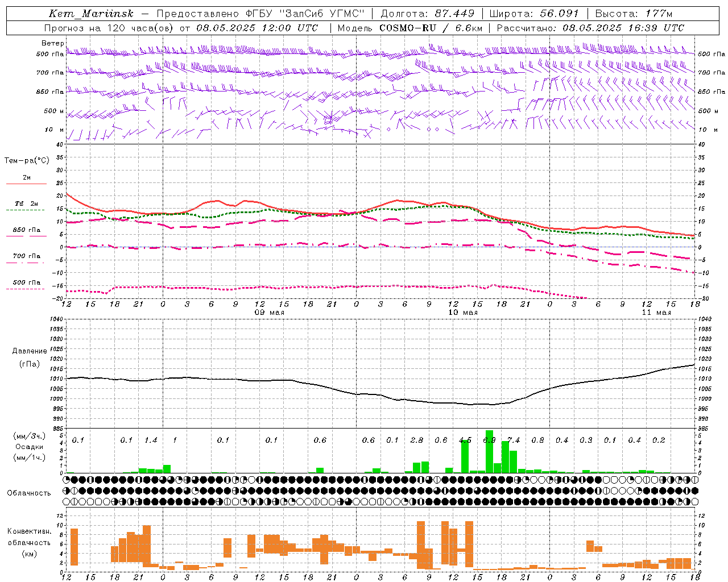This screenshot has height=582, width=728.
Task: Click the green dashed line sample under "Td 2м"
Action: tap(26, 210)
